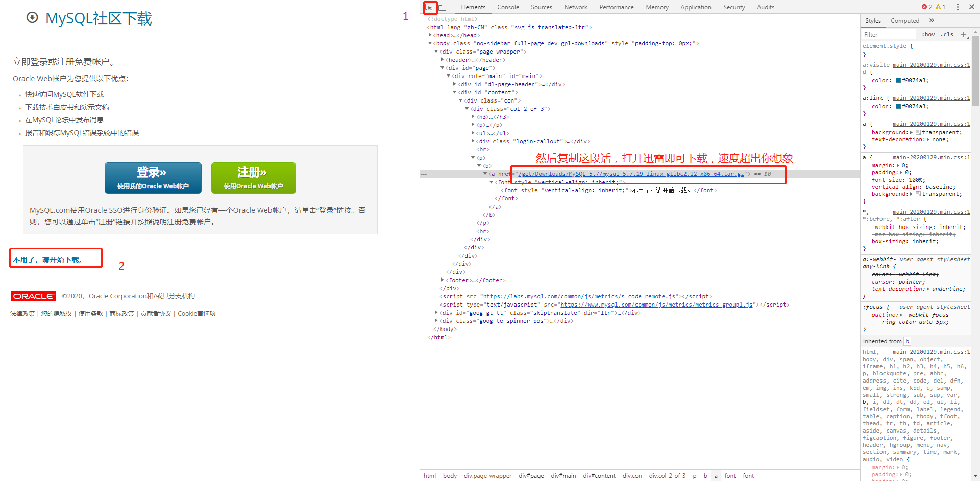Open the 贡献者协议 footer link
Image resolution: width=980 pixels, height=481 pixels.
(x=156, y=314)
